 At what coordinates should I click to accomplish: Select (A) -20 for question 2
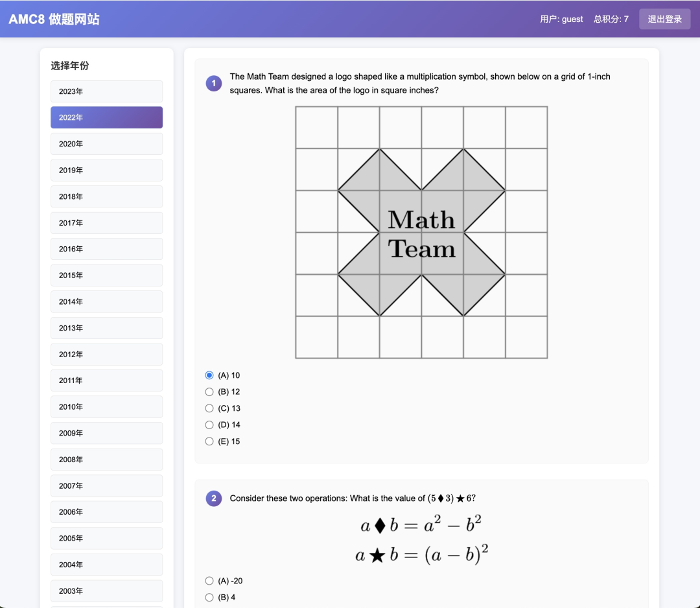209,581
